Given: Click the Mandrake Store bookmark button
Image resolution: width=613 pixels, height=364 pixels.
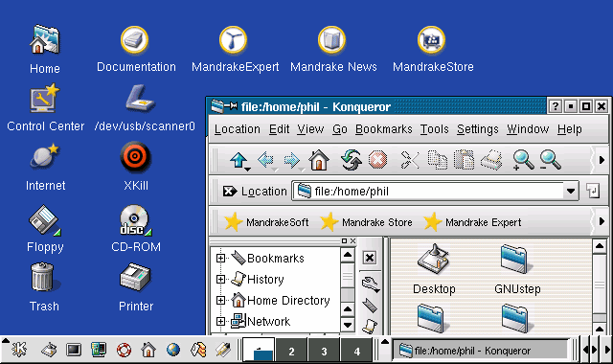Looking at the screenshot, I should point(366,222).
